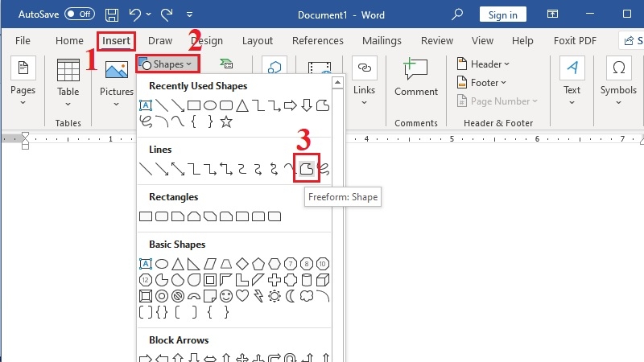Click the Shapes dropdown button
Image resolution: width=644 pixels, height=362 pixels.
coord(167,64)
